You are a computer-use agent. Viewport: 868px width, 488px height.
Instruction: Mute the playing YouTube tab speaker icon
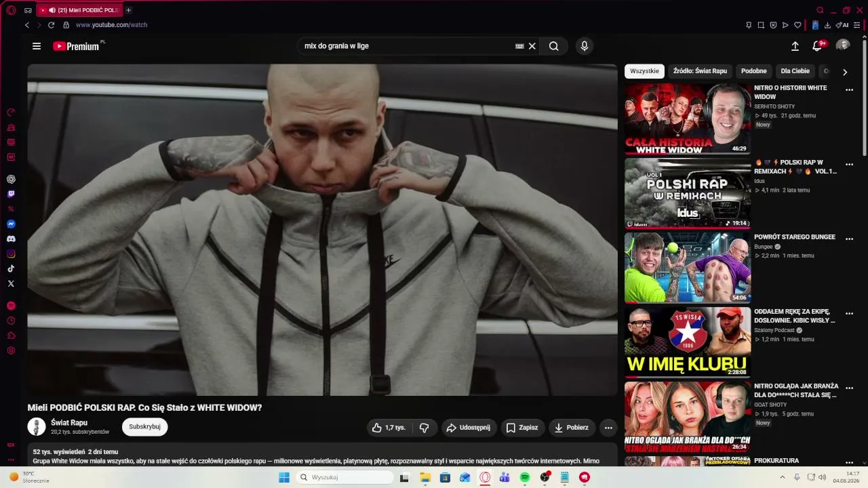tap(52, 10)
